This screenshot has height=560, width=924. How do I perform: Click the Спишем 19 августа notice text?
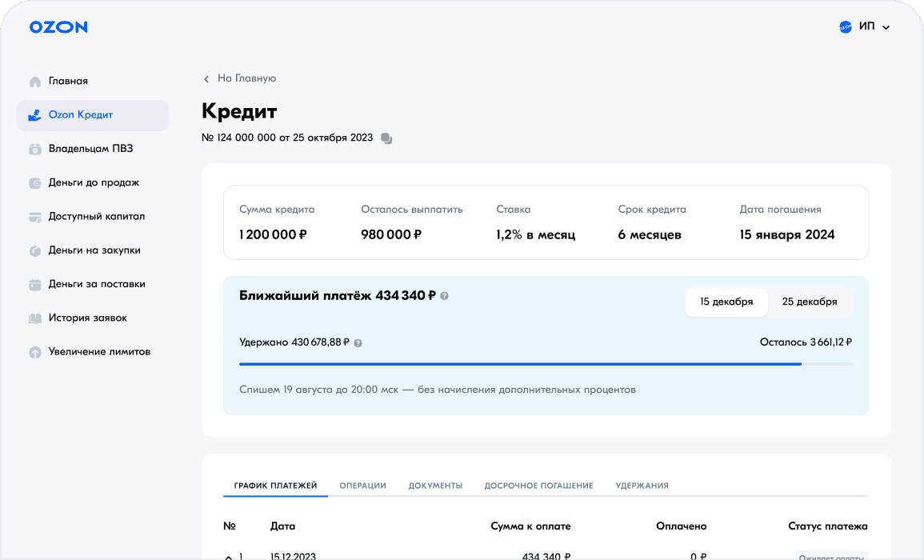pyautogui.click(x=438, y=390)
